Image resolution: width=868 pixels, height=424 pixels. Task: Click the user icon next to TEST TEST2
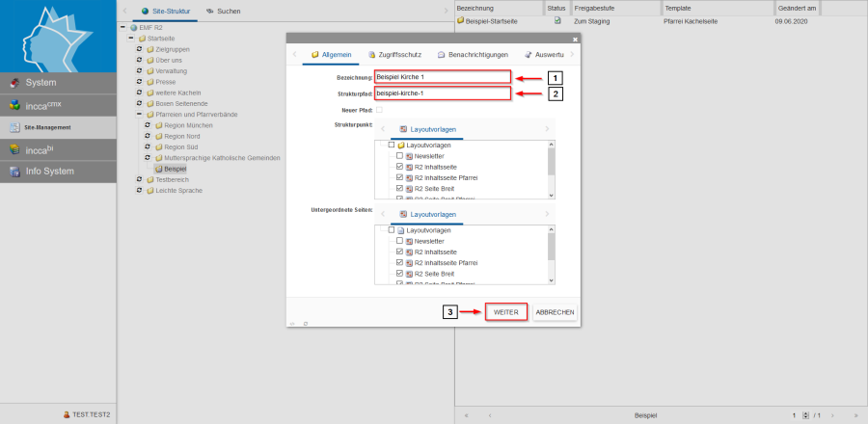[66, 414]
